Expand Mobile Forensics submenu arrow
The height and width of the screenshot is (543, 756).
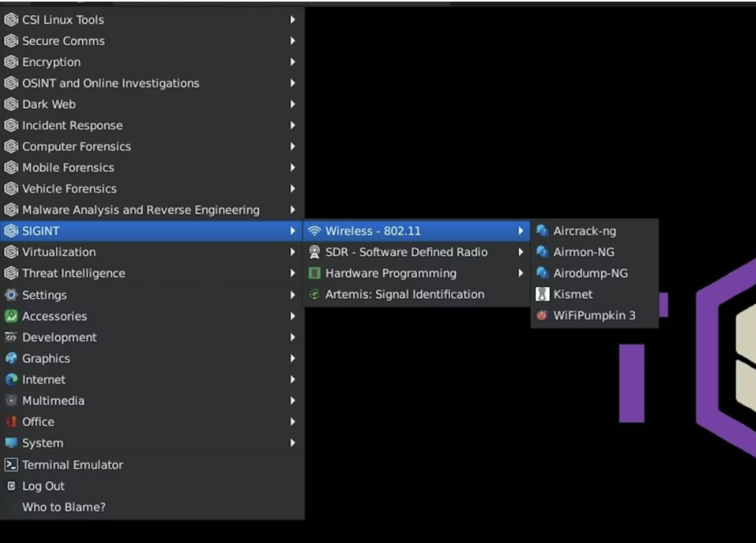tap(292, 167)
